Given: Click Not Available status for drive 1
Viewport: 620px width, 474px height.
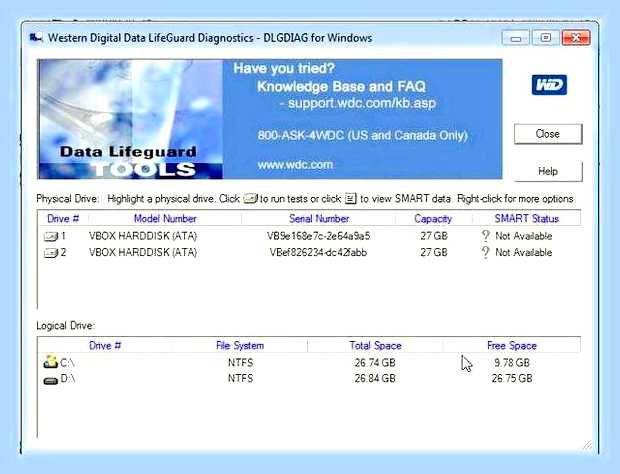Looking at the screenshot, I should (x=524, y=236).
